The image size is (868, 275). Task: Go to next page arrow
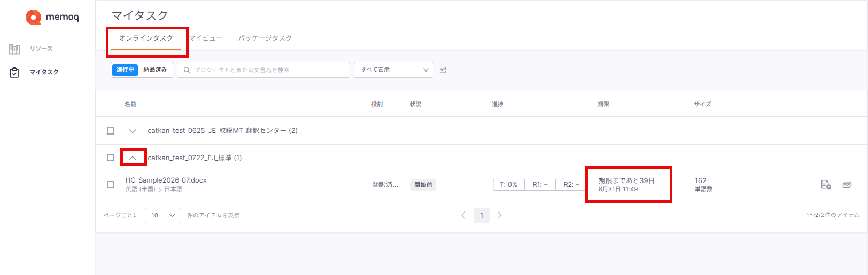pos(499,215)
